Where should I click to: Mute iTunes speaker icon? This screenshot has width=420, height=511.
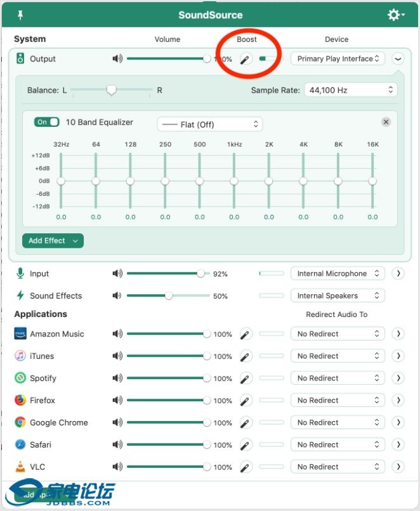tap(117, 356)
